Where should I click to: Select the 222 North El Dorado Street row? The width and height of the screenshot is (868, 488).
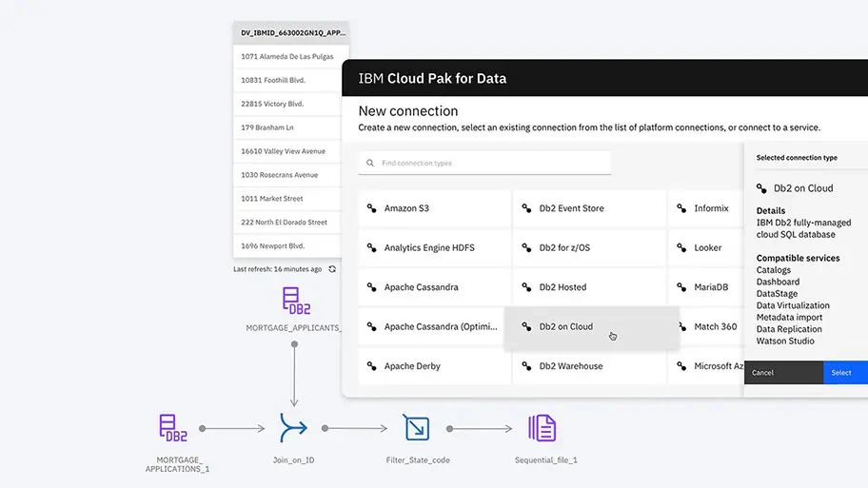(287, 223)
